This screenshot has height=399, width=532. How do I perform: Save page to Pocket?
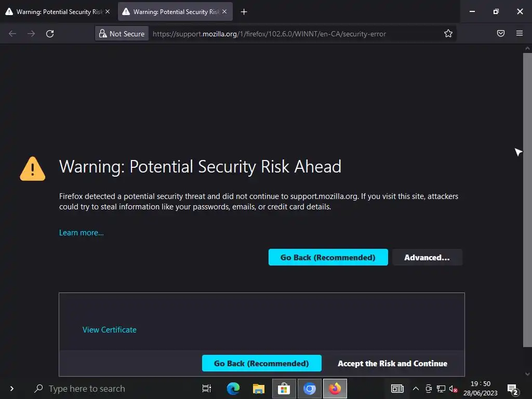pos(500,33)
